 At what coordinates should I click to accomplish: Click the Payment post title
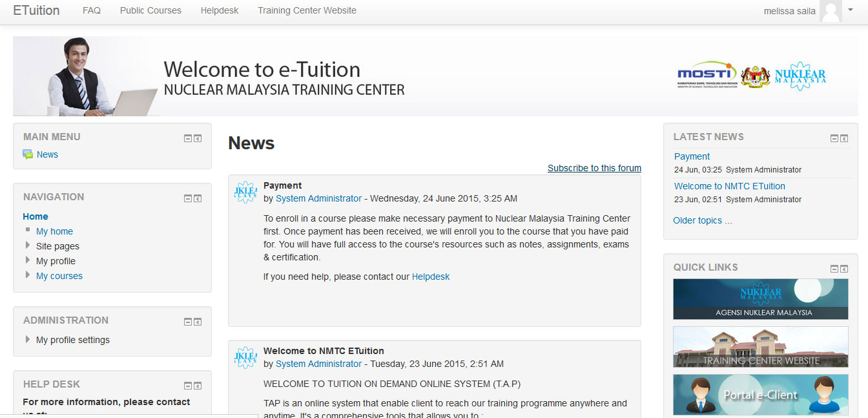pyautogui.click(x=283, y=185)
